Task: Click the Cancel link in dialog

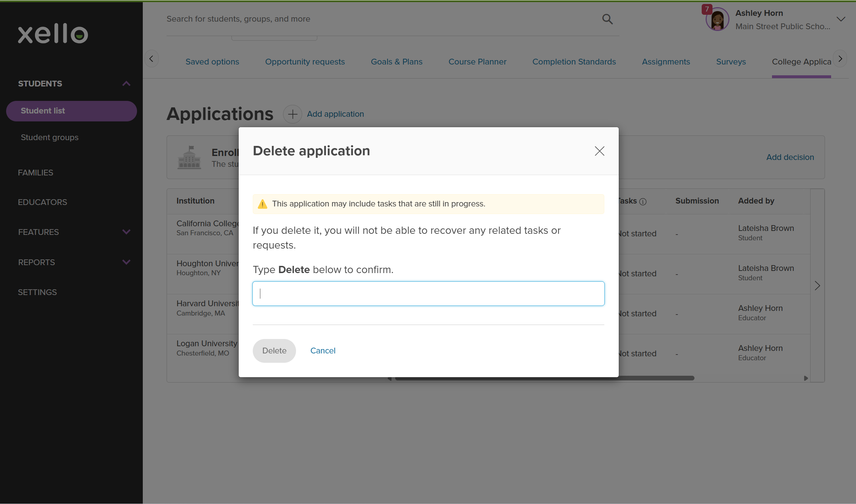Action: point(323,351)
